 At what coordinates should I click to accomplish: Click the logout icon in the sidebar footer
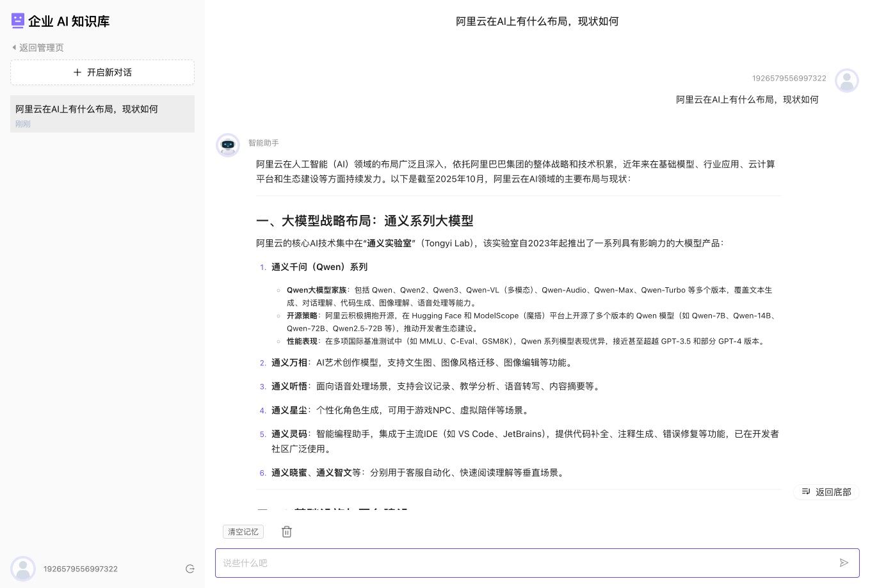coord(189,569)
